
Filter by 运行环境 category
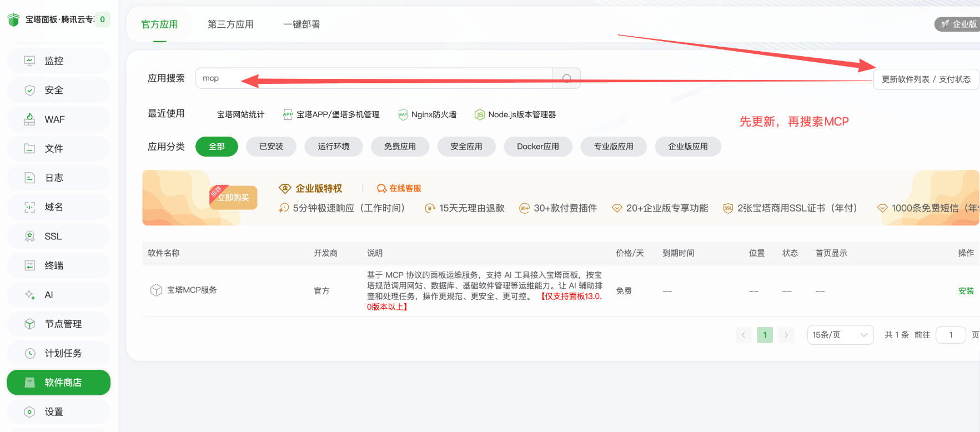click(x=334, y=147)
